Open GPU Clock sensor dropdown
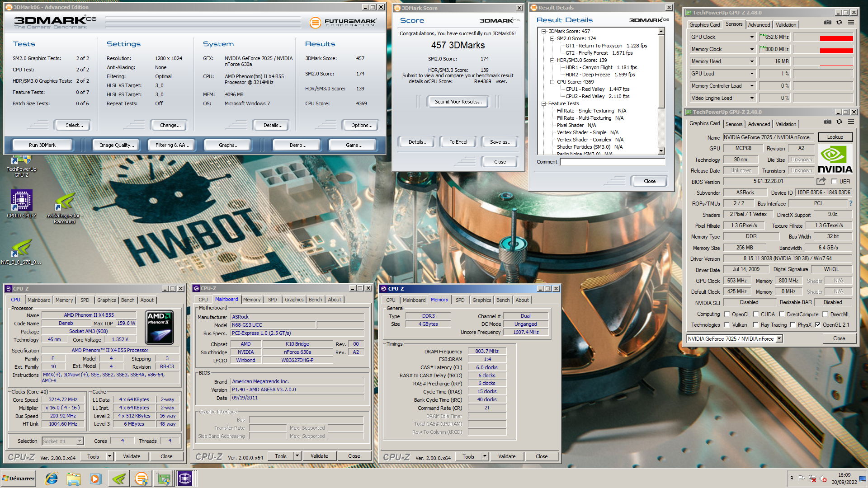Screen dimensions: 868x488 [x=752, y=37]
